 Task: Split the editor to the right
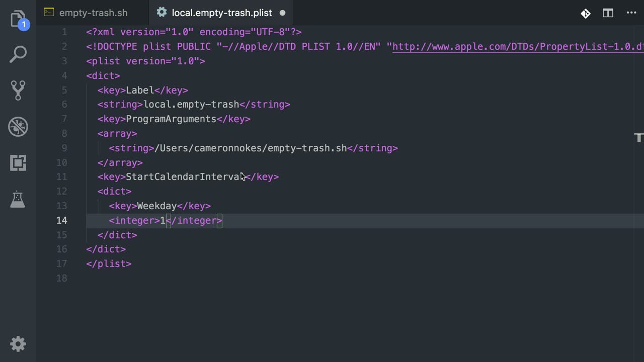pyautogui.click(x=608, y=13)
